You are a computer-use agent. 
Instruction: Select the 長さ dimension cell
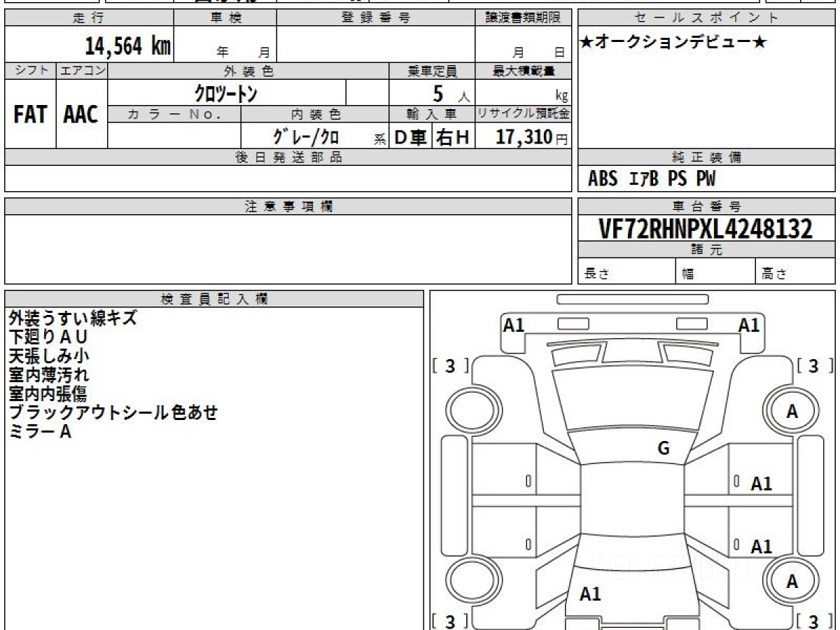pyautogui.click(x=626, y=272)
